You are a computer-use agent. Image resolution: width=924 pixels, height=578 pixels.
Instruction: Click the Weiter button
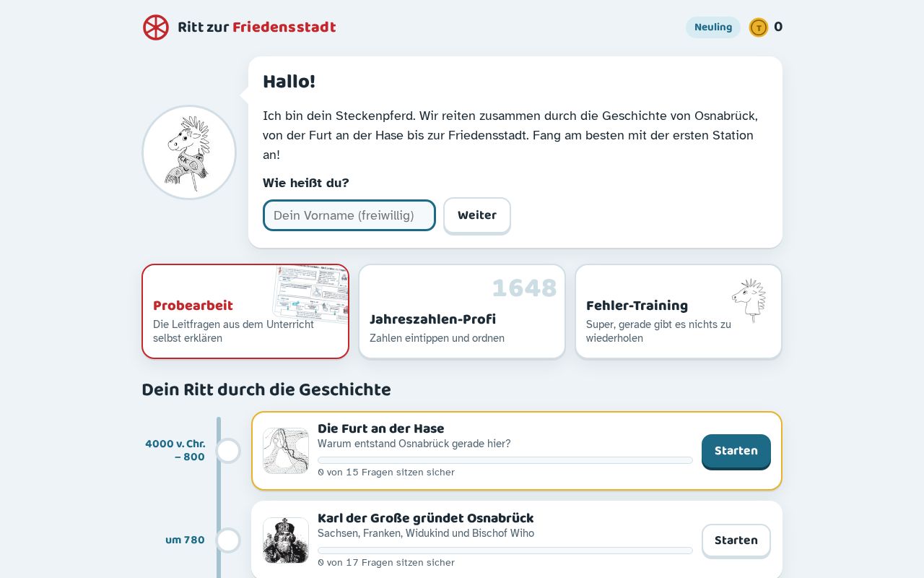click(x=477, y=215)
